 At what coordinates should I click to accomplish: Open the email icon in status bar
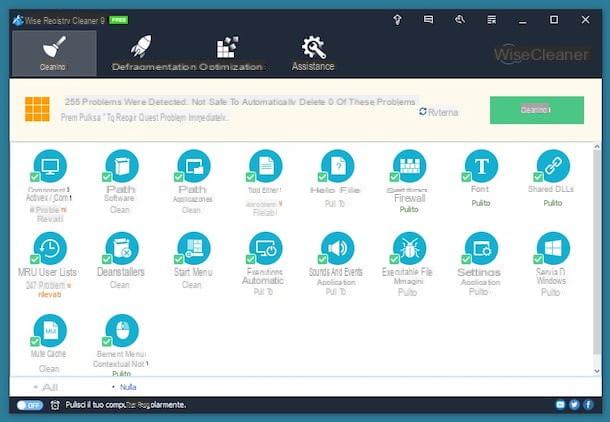point(560,405)
